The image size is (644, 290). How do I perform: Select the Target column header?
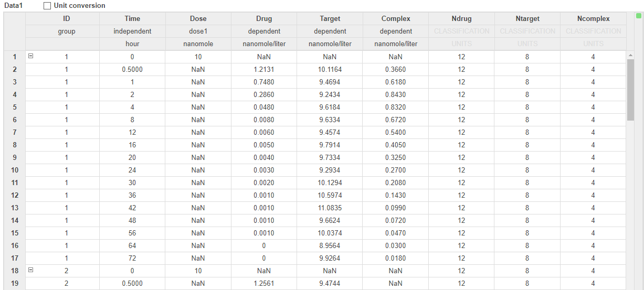coord(330,19)
